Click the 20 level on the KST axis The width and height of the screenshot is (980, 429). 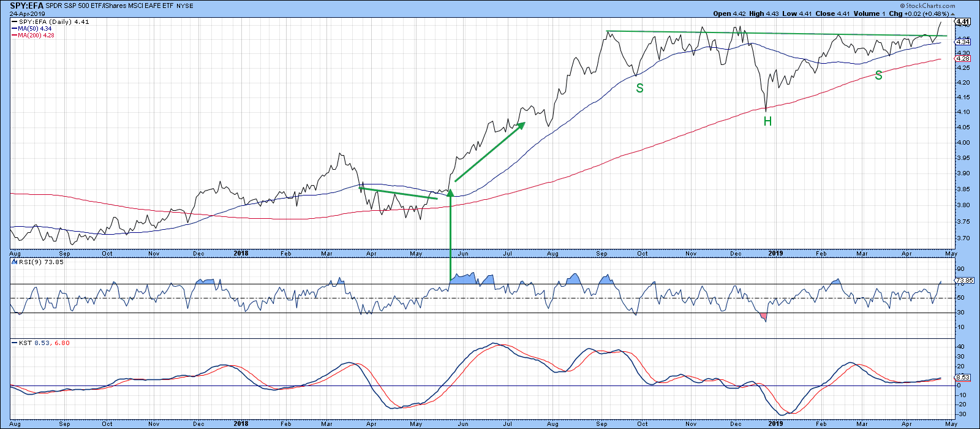coord(960,365)
